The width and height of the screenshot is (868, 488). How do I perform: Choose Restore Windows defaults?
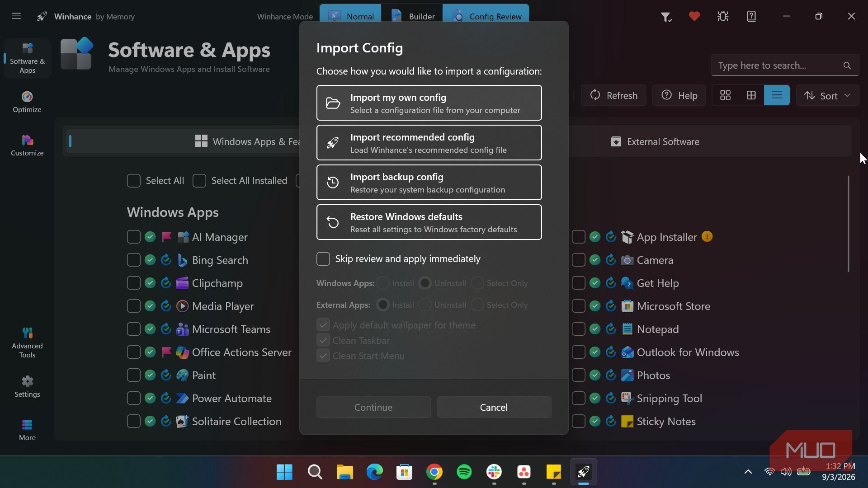point(429,222)
